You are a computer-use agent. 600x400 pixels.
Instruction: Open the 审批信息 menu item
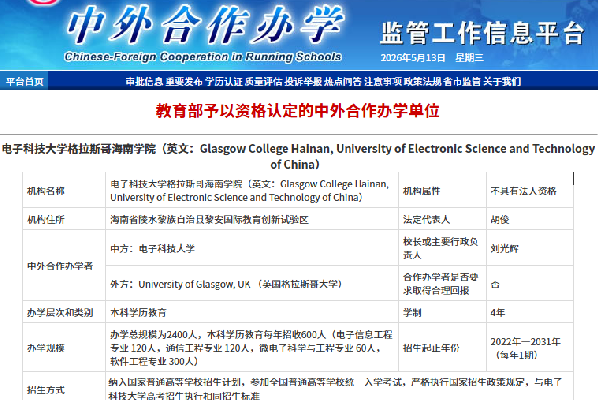coord(144,82)
